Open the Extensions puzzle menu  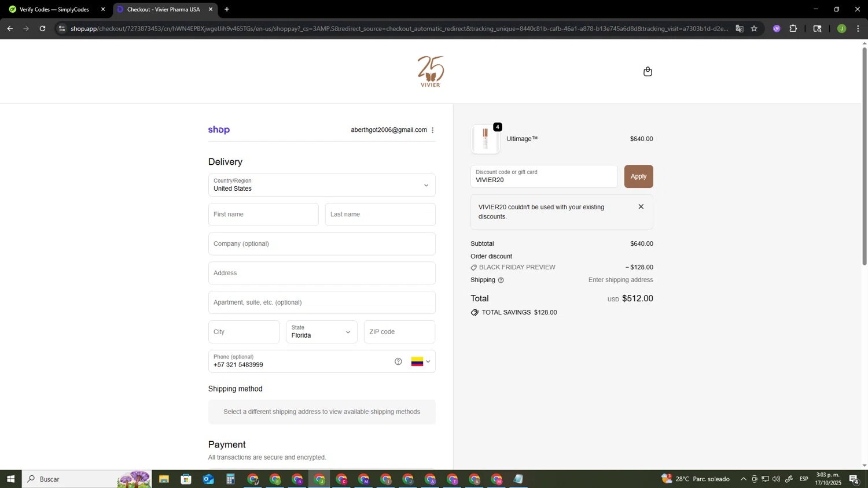(x=793, y=28)
